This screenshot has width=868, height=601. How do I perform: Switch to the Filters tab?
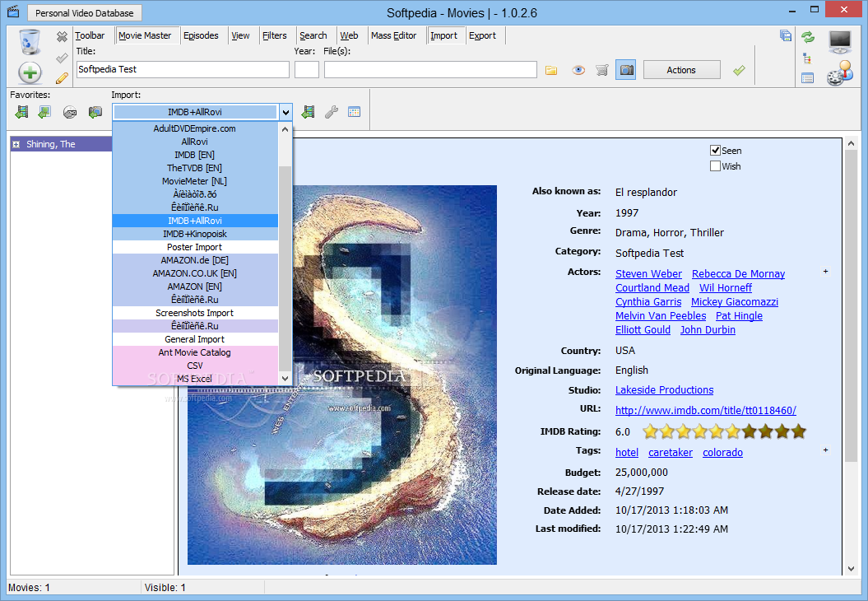point(275,35)
